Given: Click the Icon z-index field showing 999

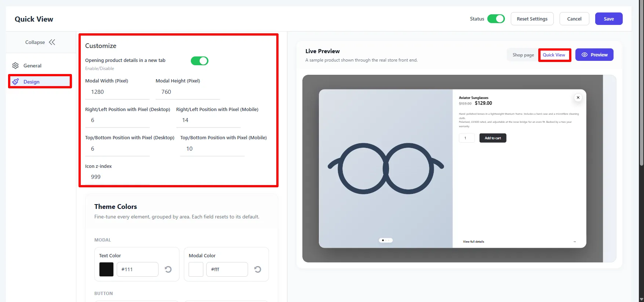Looking at the screenshot, I should pos(117,177).
